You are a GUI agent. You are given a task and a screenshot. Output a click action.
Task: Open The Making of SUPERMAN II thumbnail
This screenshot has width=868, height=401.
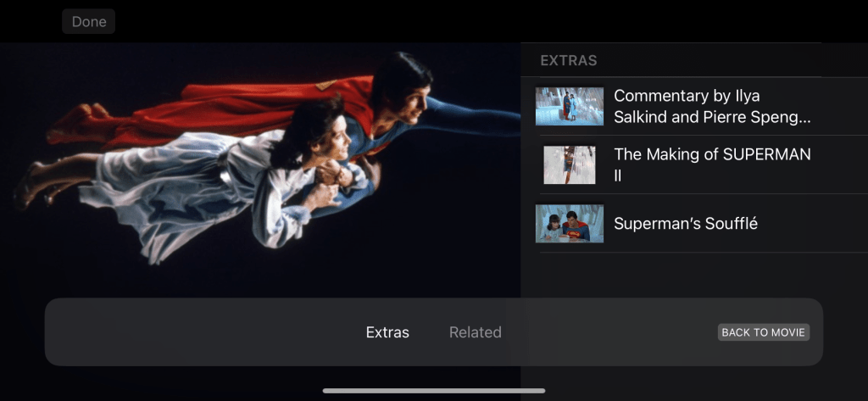569,164
